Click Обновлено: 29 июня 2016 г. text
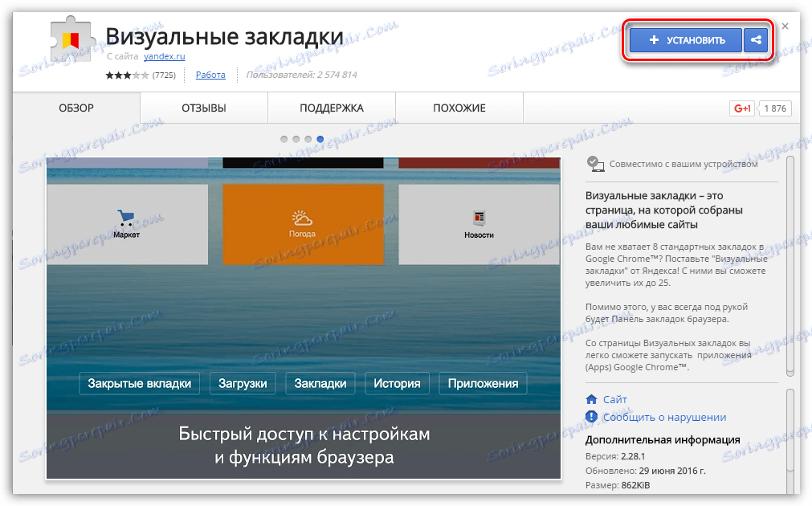This screenshot has width=812, height=506. [645, 471]
